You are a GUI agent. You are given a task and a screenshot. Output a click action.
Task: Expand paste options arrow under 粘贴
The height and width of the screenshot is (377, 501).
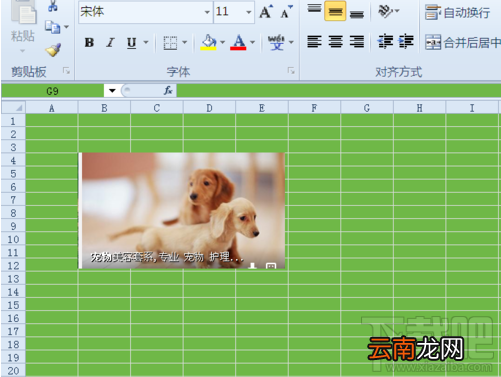pyautogui.click(x=22, y=51)
